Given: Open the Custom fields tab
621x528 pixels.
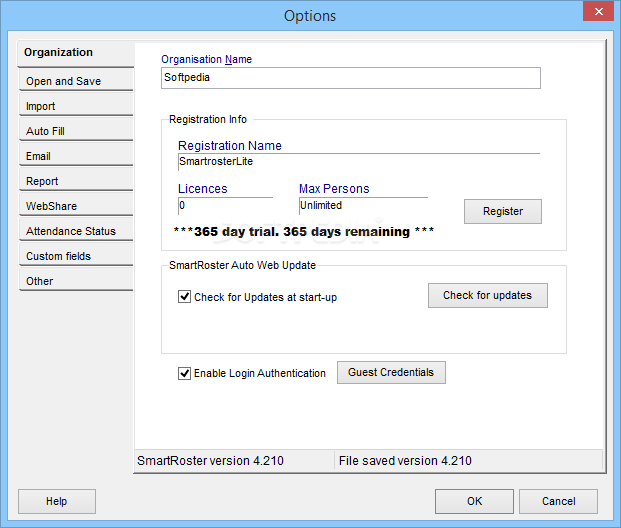Looking at the screenshot, I should 76,255.
